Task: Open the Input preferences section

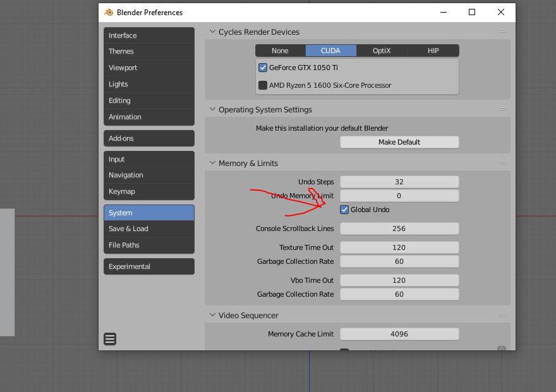Action: pyautogui.click(x=149, y=159)
